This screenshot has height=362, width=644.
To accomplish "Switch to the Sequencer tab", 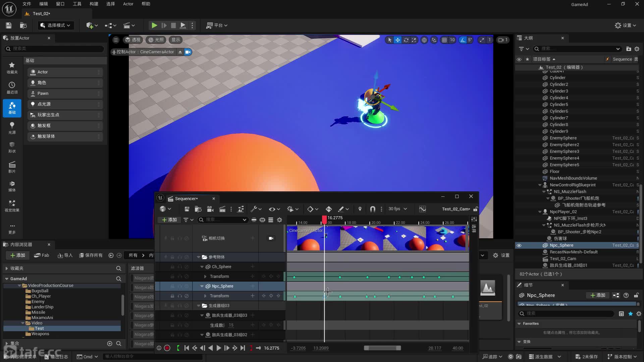I will pyautogui.click(x=186, y=198).
